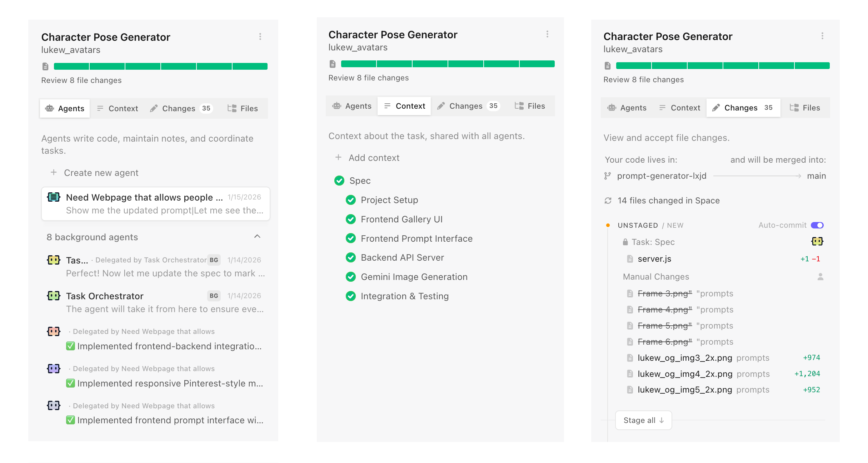This screenshot has height=463, width=868.
Task: Click the green progress bar in left panel
Action: pyautogui.click(x=160, y=66)
